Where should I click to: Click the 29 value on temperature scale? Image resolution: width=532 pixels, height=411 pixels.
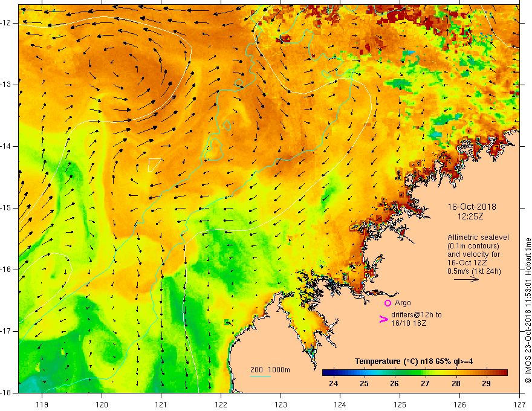pos(486,384)
